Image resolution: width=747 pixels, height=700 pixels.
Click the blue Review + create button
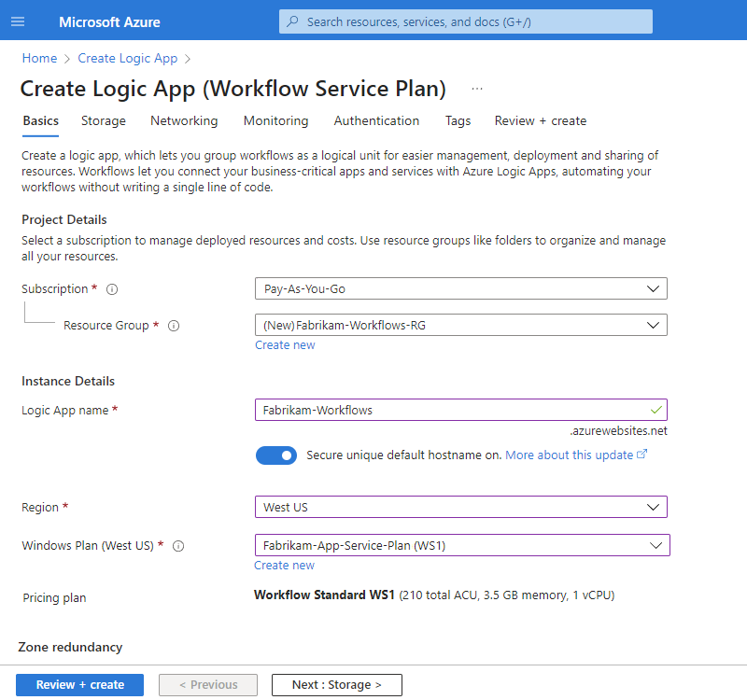[79, 685]
